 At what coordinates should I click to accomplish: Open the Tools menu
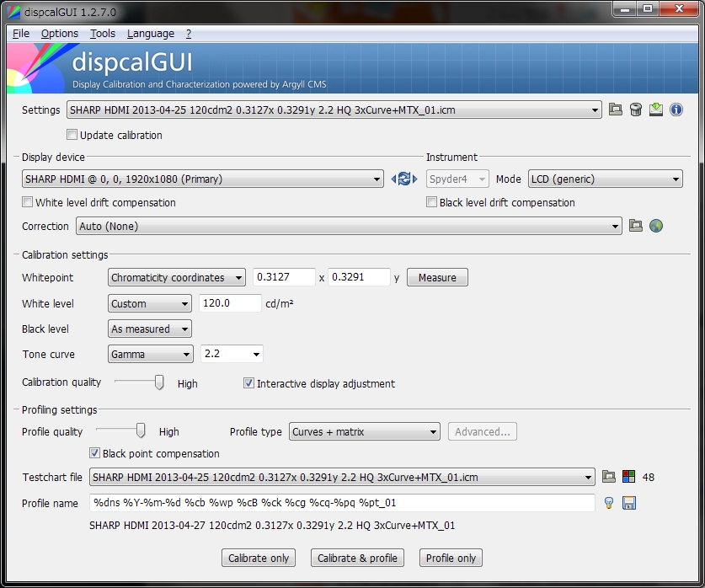coord(103,33)
